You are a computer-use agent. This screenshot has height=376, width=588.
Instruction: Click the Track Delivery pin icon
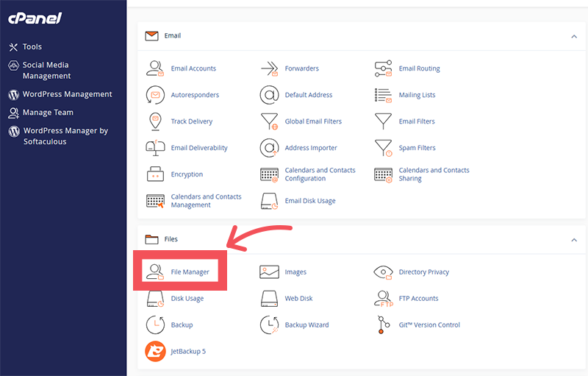155,121
